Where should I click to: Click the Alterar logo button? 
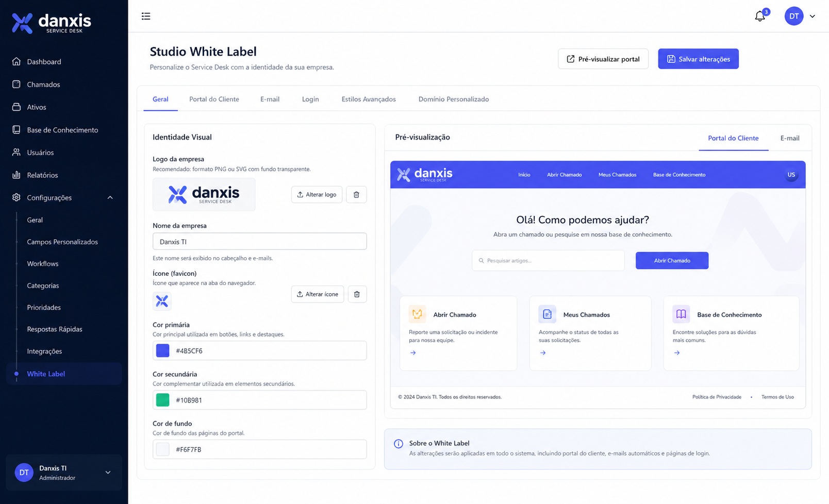(x=317, y=194)
